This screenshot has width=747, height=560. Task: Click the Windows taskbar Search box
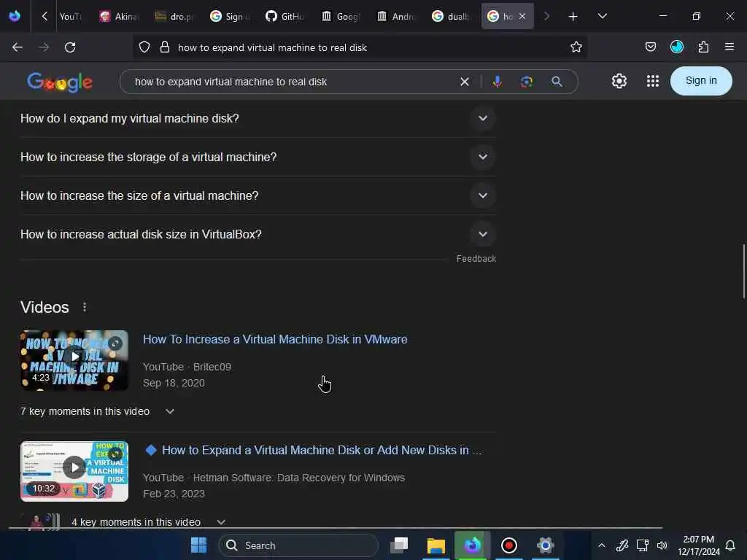tap(298, 545)
